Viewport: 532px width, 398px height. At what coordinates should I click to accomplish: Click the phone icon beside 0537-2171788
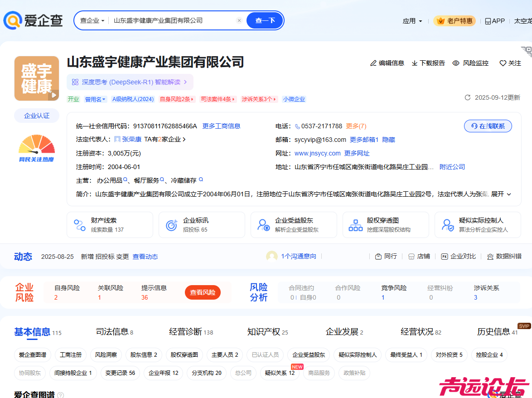297,126
